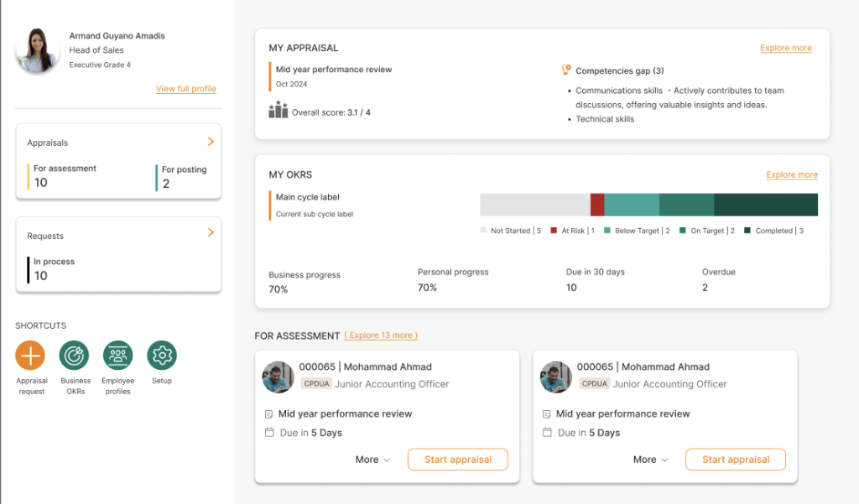Click the Completed dark green progress segment
859x504 pixels.
[x=765, y=205]
